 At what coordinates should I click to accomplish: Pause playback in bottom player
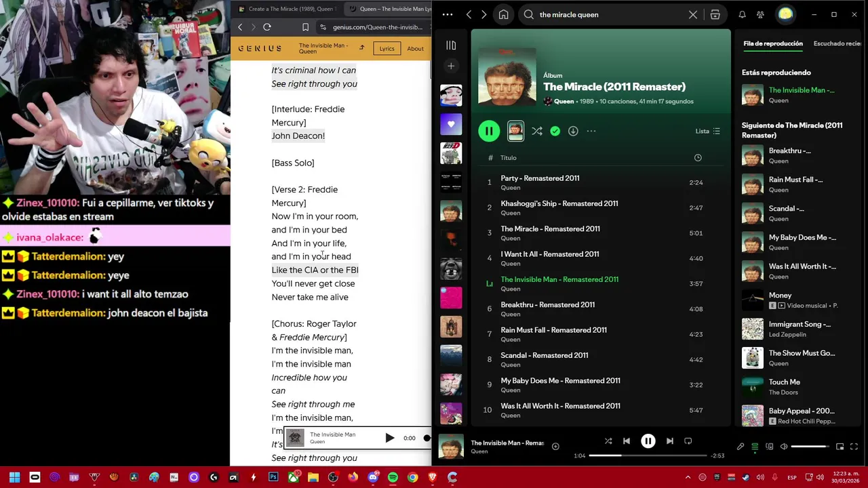click(x=648, y=441)
